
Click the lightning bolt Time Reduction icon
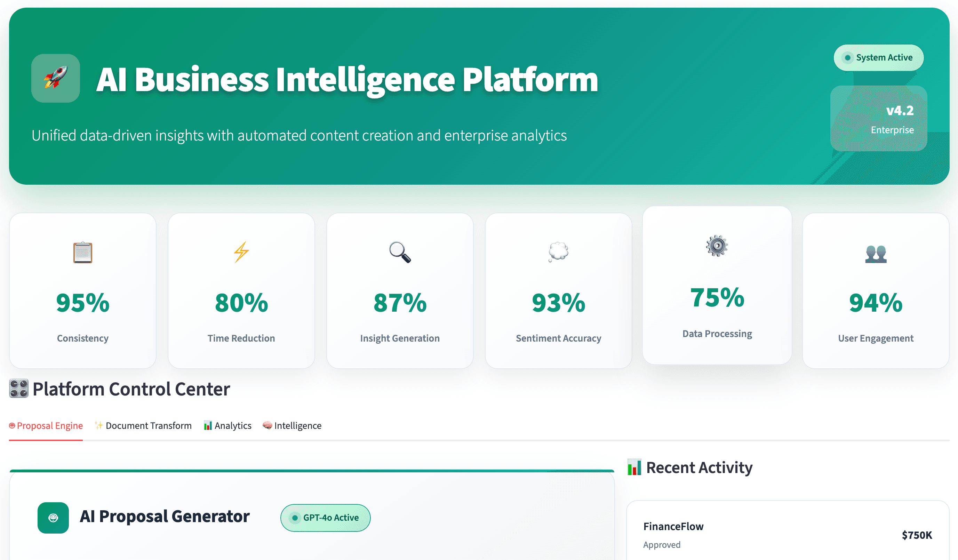(x=241, y=252)
